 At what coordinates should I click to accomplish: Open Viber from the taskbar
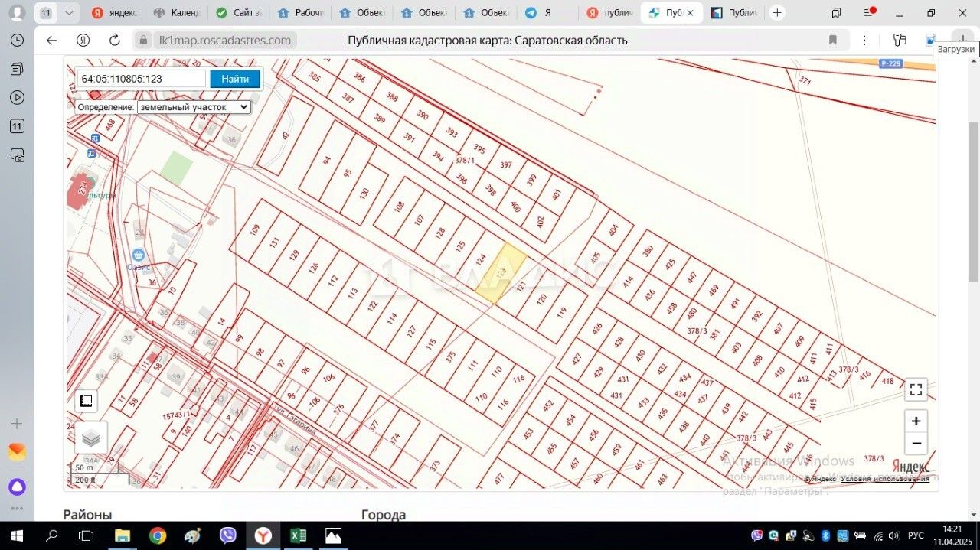tap(227, 535)
